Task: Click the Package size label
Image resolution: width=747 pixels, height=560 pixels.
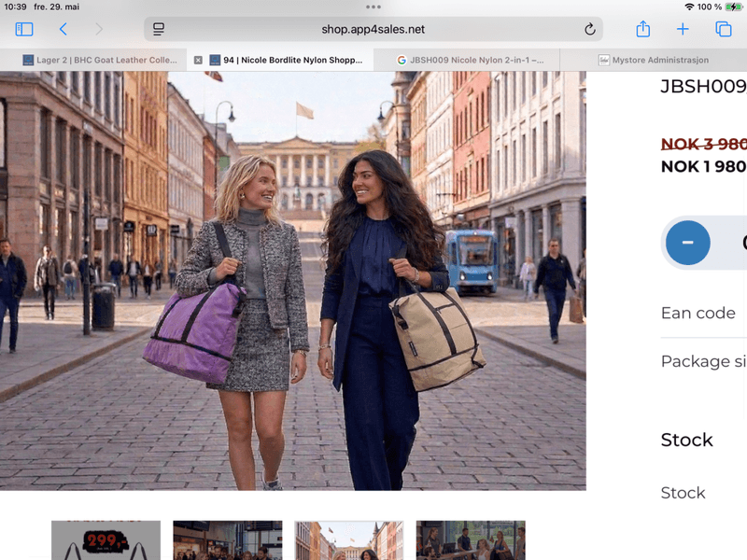Action: [704, 361]
